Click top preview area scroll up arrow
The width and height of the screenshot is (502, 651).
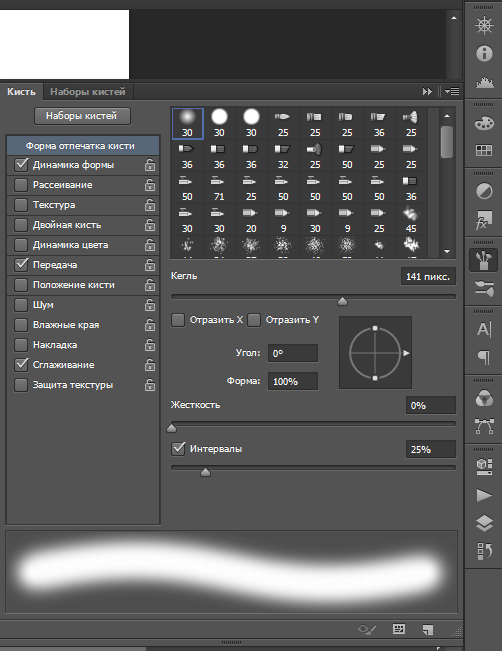click(x=453, y=17)
